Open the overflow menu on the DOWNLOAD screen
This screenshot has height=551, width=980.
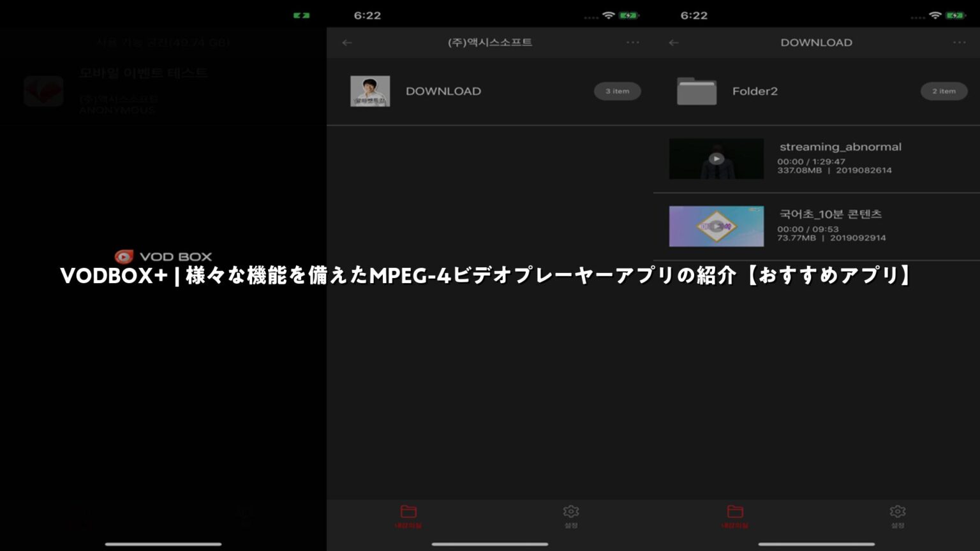960,42
